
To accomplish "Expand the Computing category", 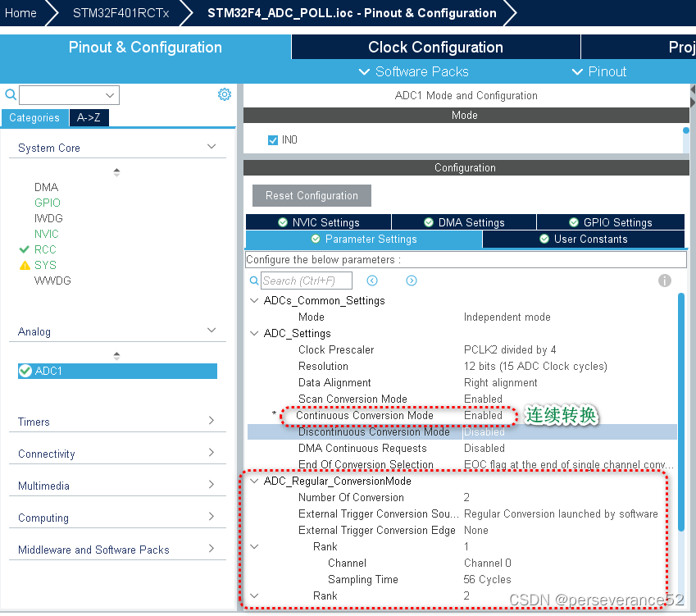I will click(212, 516).
